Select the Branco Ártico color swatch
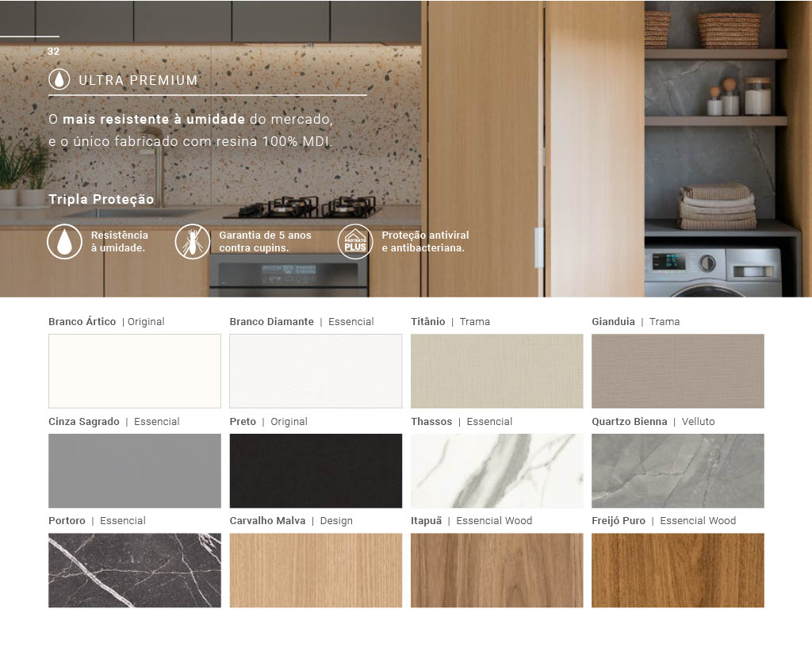Viewport: 812px width, 655px height. pos(135,371)
